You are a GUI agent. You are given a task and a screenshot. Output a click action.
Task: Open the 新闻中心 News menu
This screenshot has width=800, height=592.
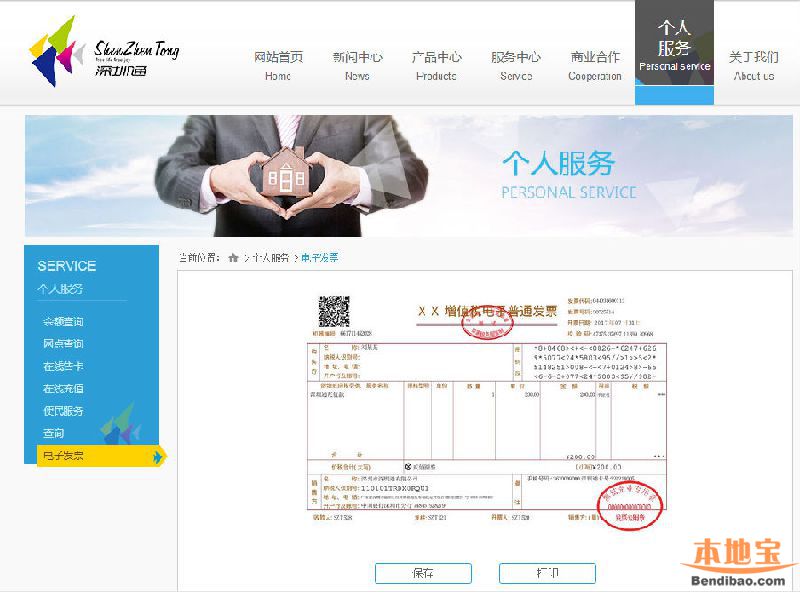pyautogui.click(x=356, y=65)
